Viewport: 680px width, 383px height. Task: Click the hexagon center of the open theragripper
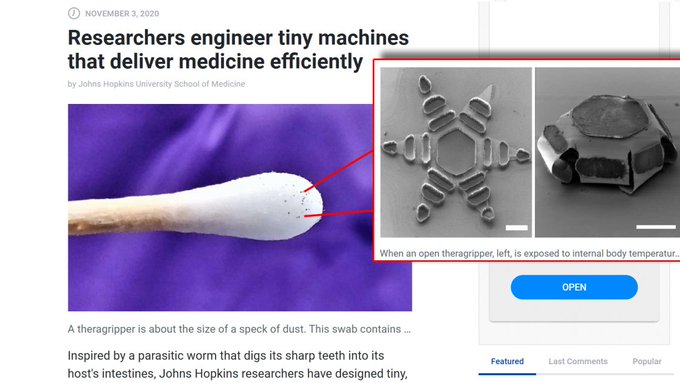[x=456, y=152]
